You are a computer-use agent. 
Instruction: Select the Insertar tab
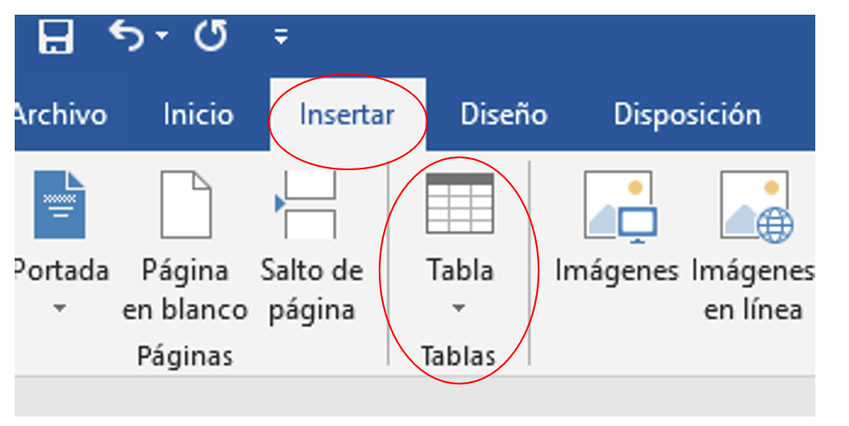(x=347, y=115)
